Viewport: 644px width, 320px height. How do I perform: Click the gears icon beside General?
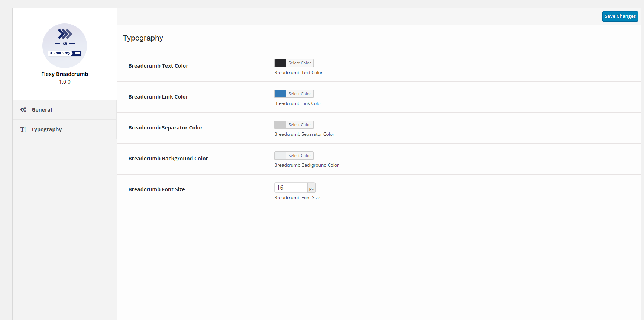23,110
